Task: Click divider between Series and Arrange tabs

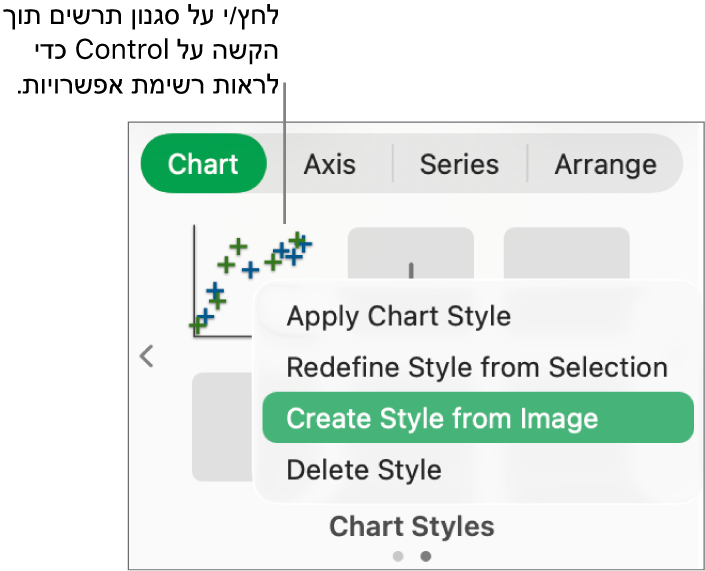Action: pos(527,164)
